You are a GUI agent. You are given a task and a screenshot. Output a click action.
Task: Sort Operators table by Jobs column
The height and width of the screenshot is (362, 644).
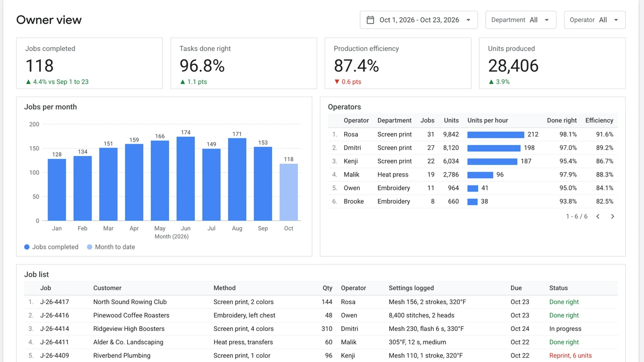[428, 121]
